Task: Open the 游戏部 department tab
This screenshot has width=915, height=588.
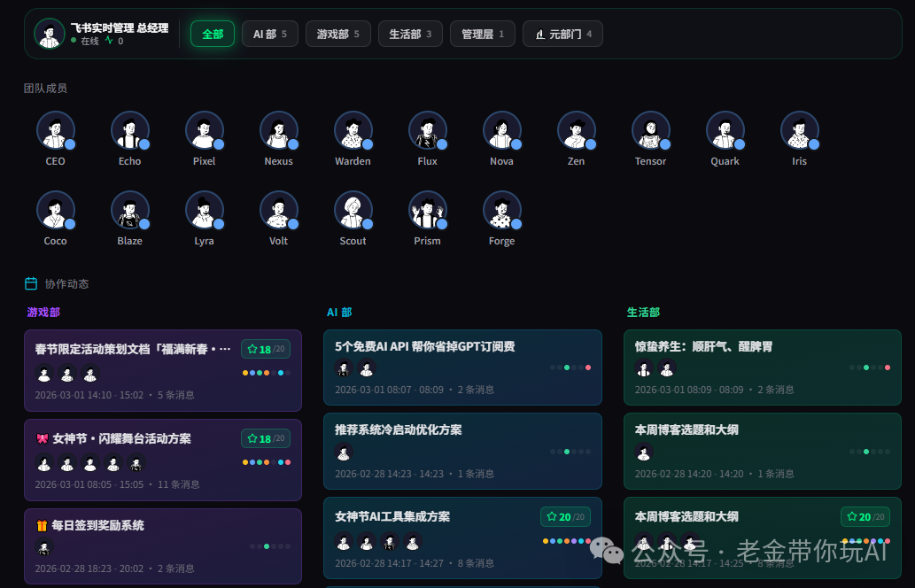Action: pyautogui.click(x=337, y=34)
